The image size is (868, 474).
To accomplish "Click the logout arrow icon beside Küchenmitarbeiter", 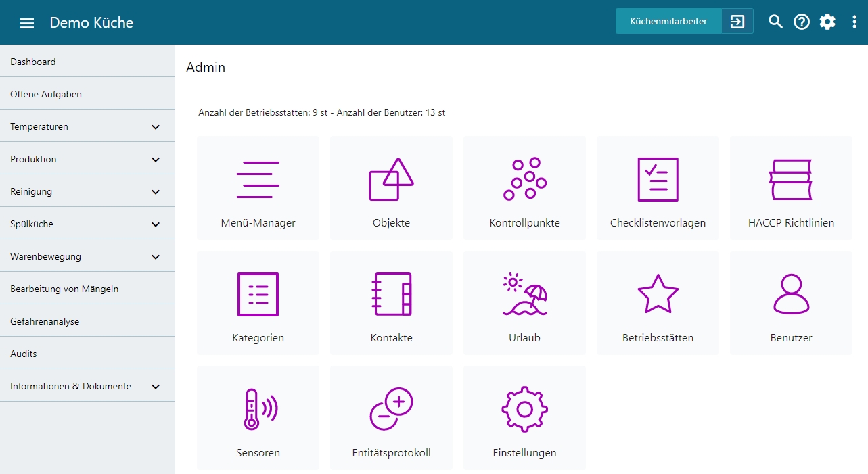I will pos(737,22).
